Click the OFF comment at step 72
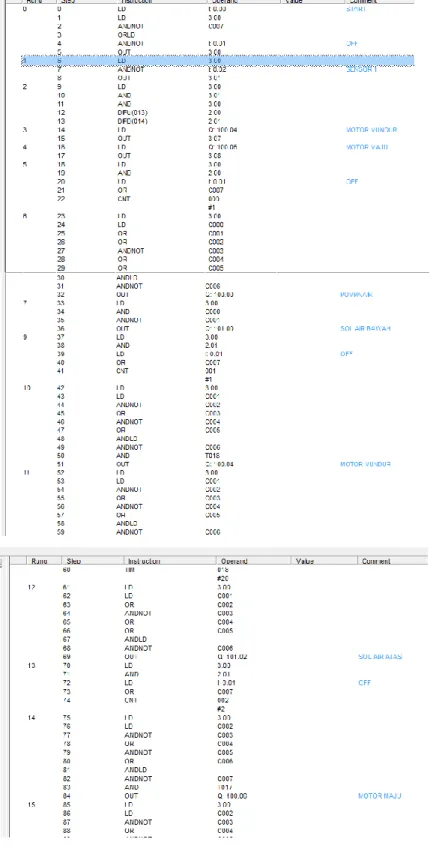The width and height of the screenshot is (430, 851). click(x=365, y=683)
